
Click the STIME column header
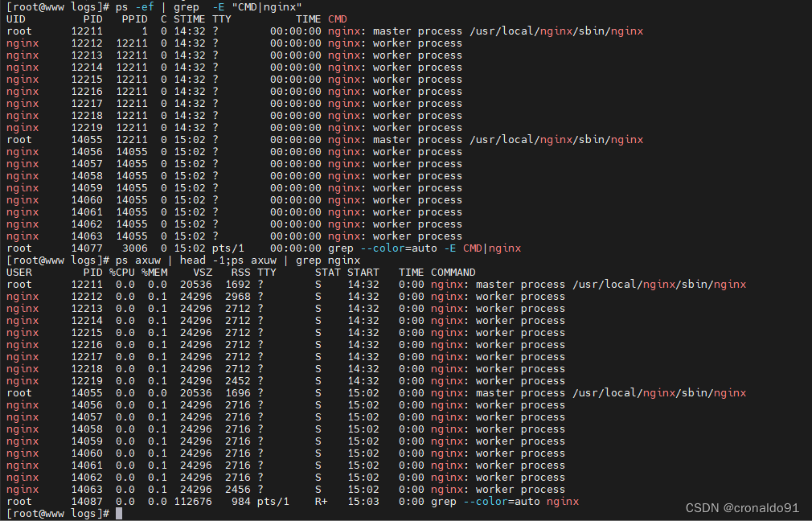(x=189, y=19)
